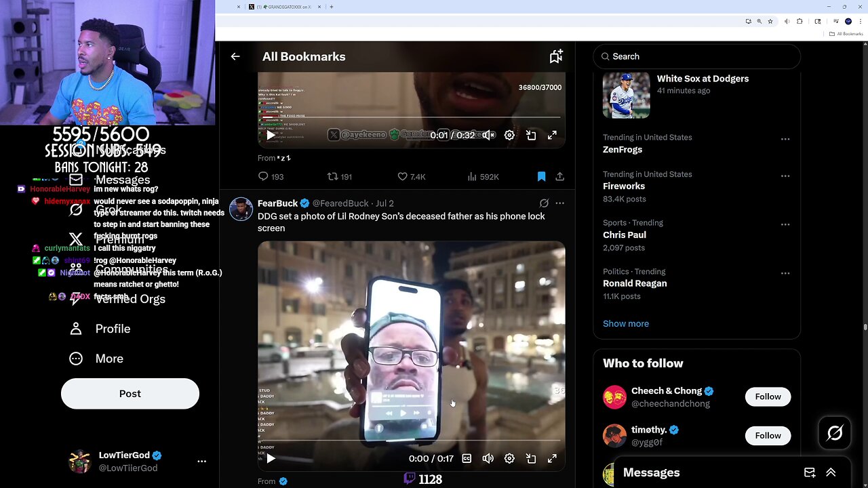Screen dimensions: 868x488
Task: Open the bookmark folder options icon
Action: 556,57
